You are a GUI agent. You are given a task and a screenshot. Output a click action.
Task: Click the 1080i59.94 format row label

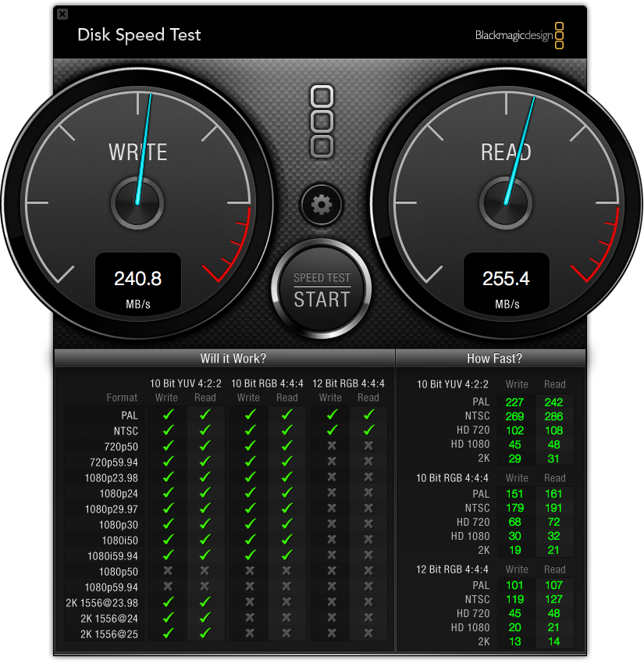coord(112,556)
